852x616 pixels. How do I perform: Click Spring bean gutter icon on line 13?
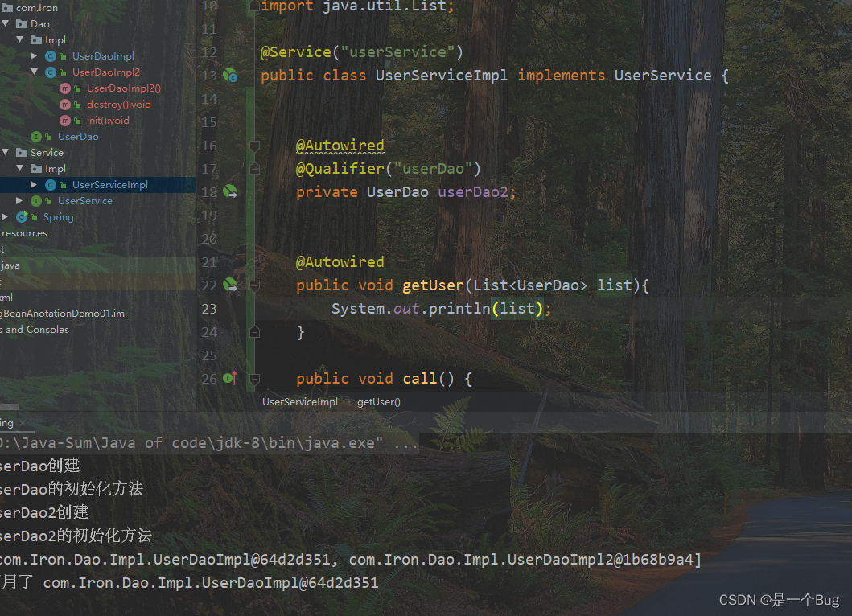tap(230, 75)
